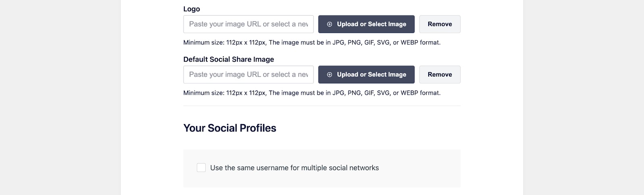Click the 'Default Social Share Image' label
The image size is (644, 195).
point(229,59)
